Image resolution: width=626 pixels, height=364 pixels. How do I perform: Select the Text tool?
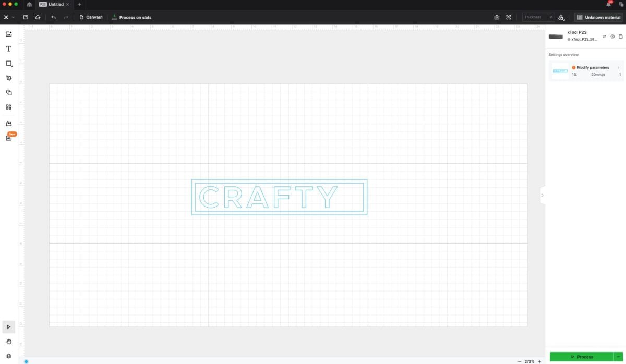8,49
